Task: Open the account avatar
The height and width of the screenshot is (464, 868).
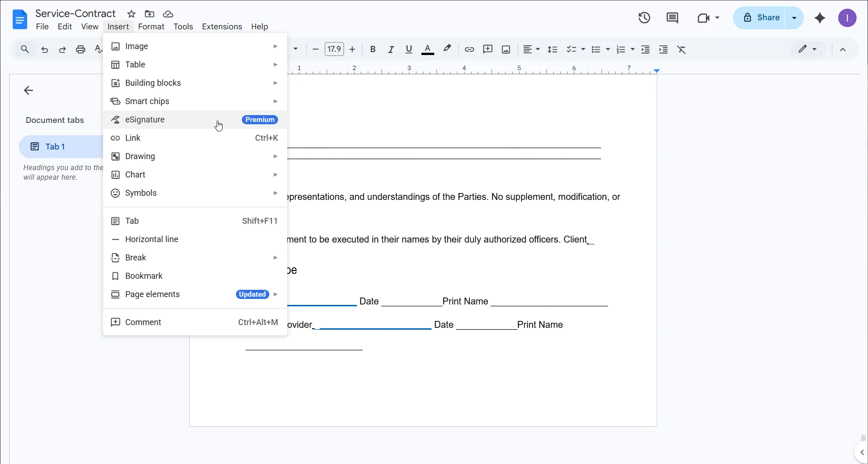Action: pyautogui.click(x=847, y=18)
